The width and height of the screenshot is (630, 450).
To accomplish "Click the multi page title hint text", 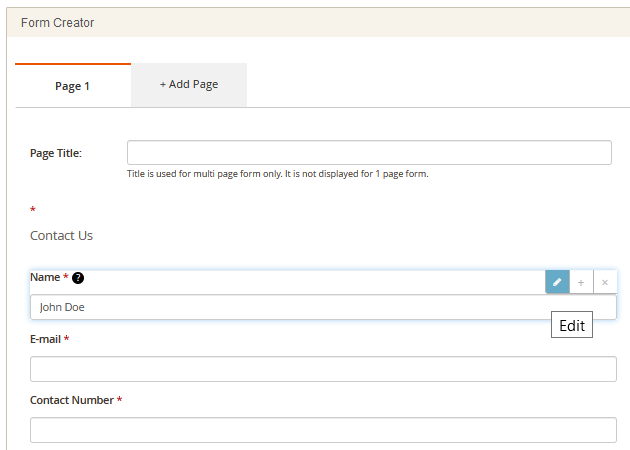I will coord(277,174).
